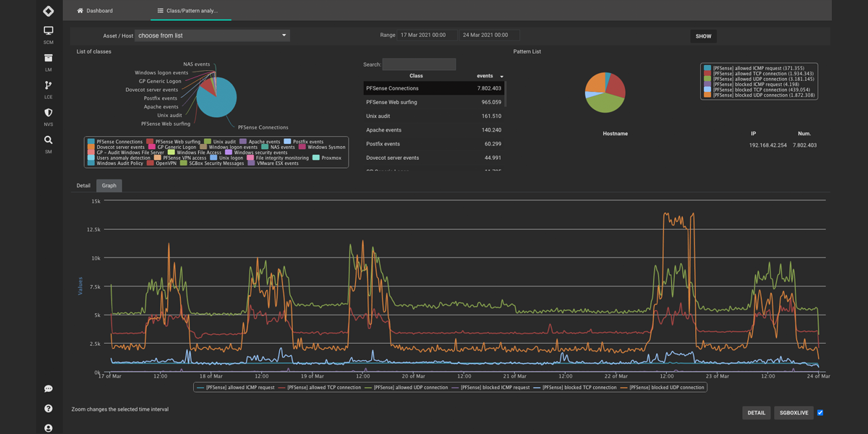This screenshot has height=434, width=868.
Task: Click the SM search magnifier icon
Action: 48,140
